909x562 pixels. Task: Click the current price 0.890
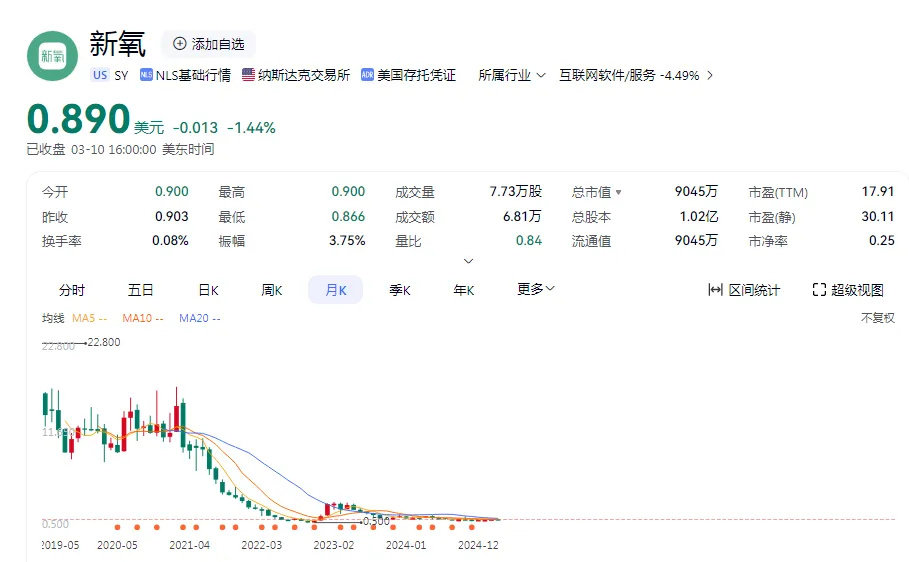click(78, 119)
